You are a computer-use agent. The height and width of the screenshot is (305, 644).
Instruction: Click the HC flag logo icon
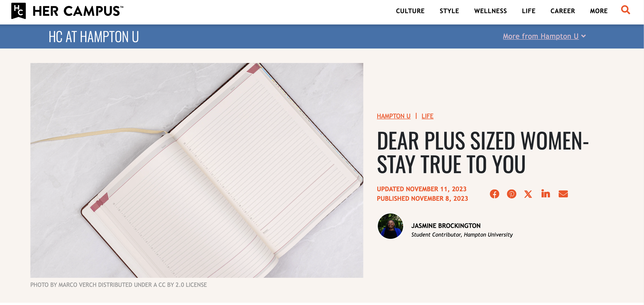[19, 11]
